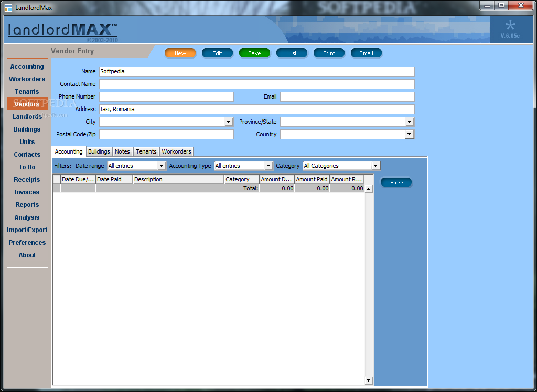This screenshot has width=537, height=392.
Task: Click the Email input field
Action: tap(347, 96)
